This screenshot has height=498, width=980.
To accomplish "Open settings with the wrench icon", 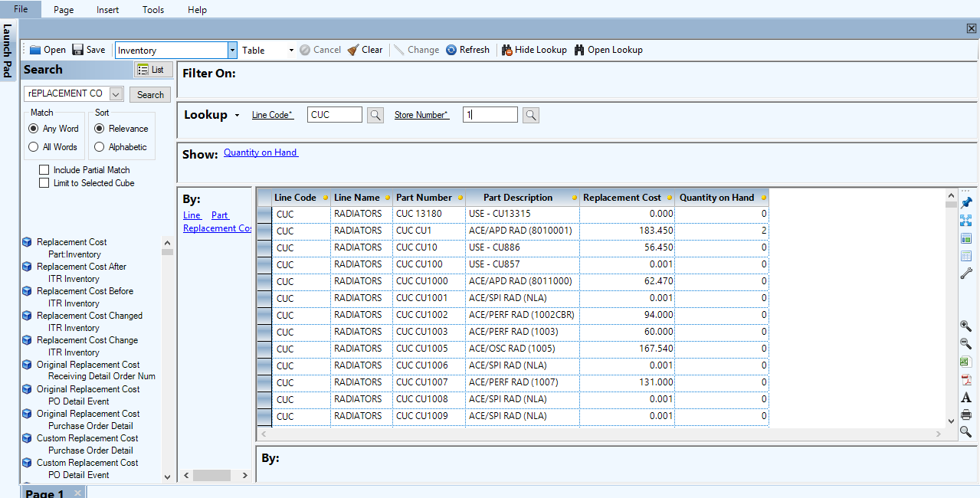I will click(x=965, y=274).
